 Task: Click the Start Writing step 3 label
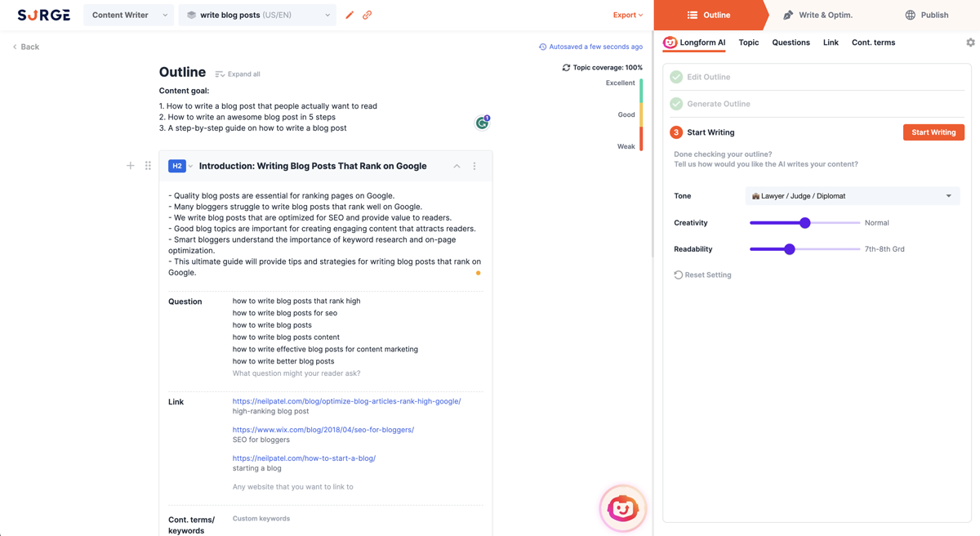(710, 132)
